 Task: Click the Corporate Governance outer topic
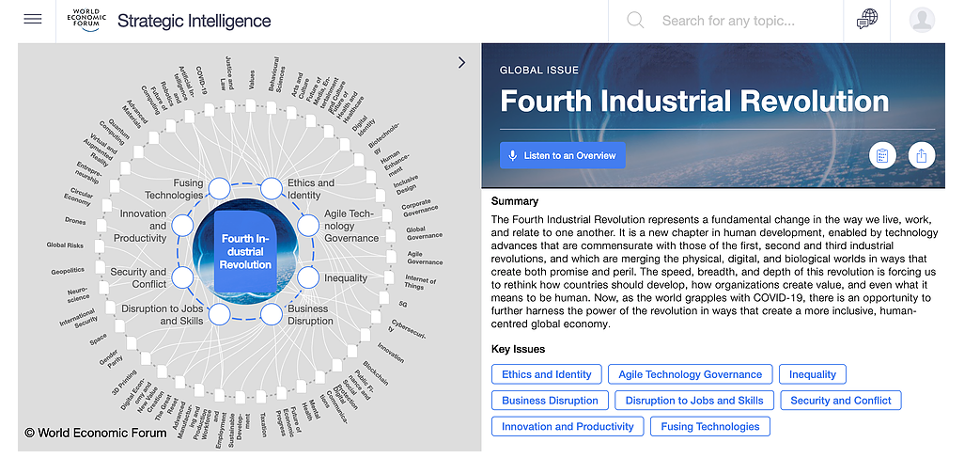[x=419, y=208]
